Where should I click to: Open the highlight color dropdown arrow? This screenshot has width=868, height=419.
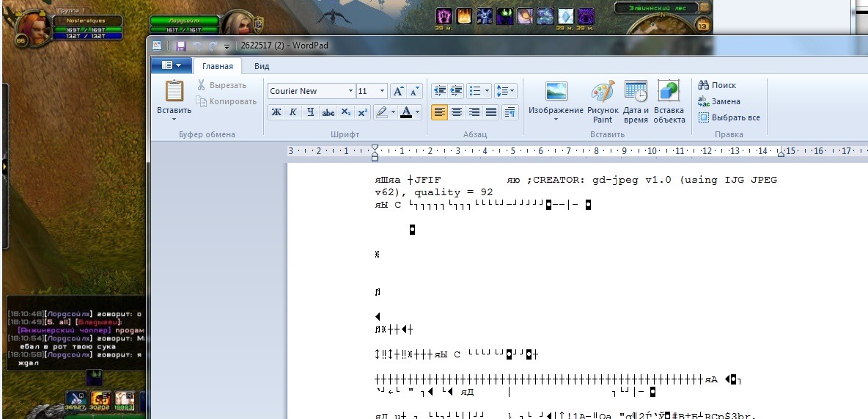[393, 112]
